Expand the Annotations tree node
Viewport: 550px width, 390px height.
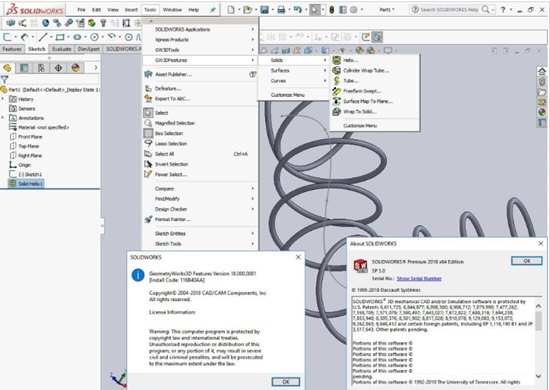click(3, 118)
